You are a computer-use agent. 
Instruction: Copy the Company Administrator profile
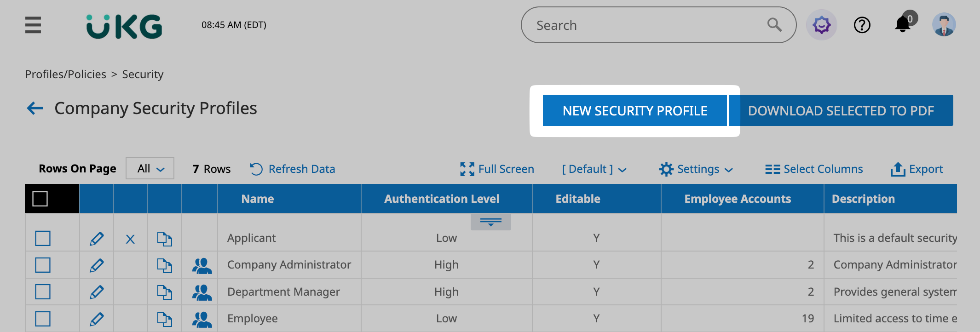click(164, 265)
